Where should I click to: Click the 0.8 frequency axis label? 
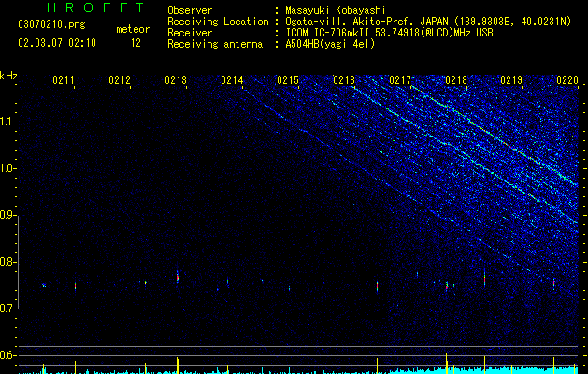click(x=8, y=262)
